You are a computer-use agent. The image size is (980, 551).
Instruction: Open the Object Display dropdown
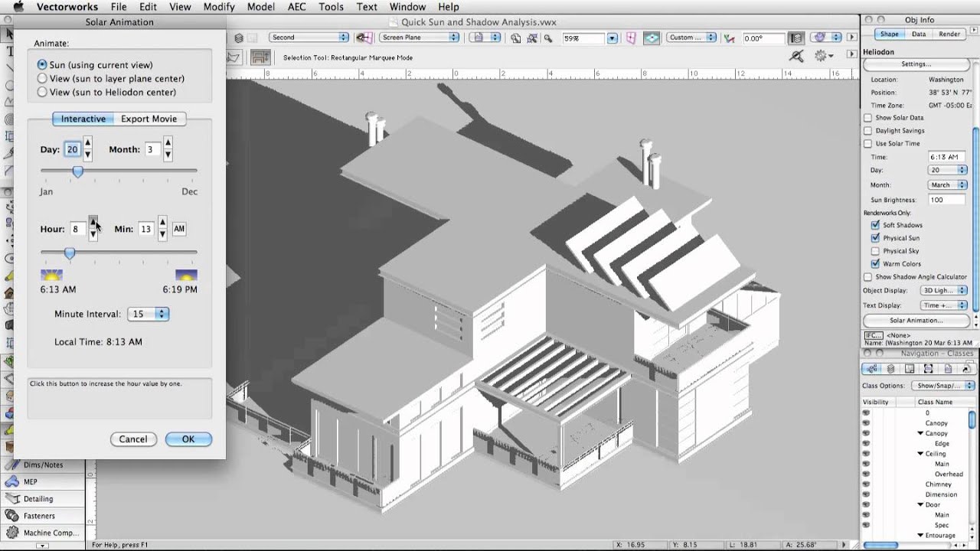click(943, 291)
